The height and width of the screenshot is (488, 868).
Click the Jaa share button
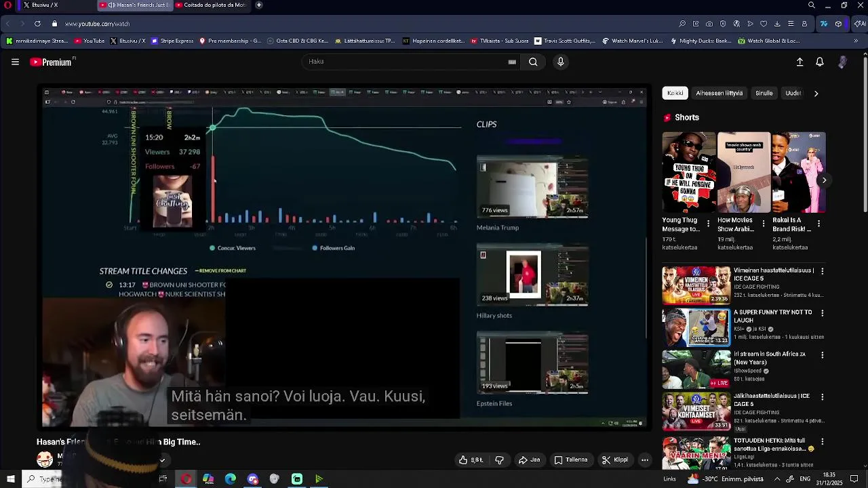(x=530, y=460)
